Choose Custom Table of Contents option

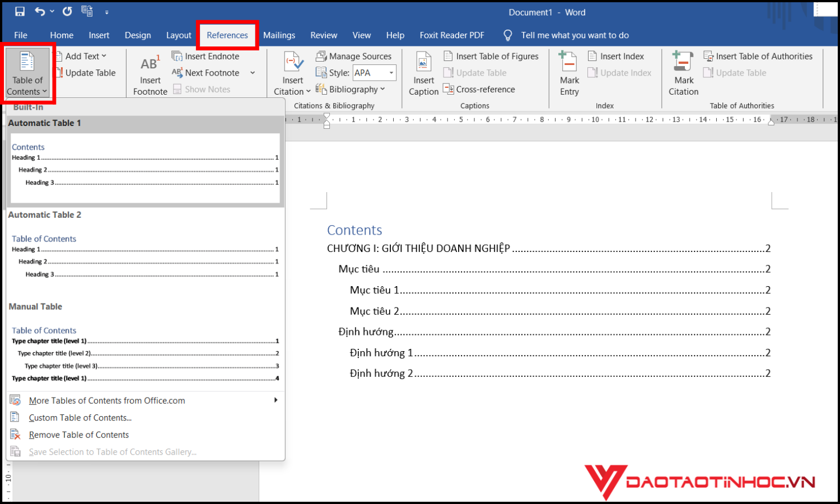pyautogui.click(x=80, y=418)
